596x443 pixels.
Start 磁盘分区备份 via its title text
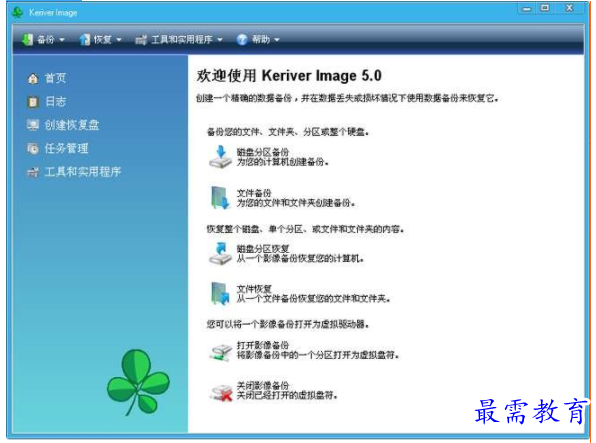[263, 152]
